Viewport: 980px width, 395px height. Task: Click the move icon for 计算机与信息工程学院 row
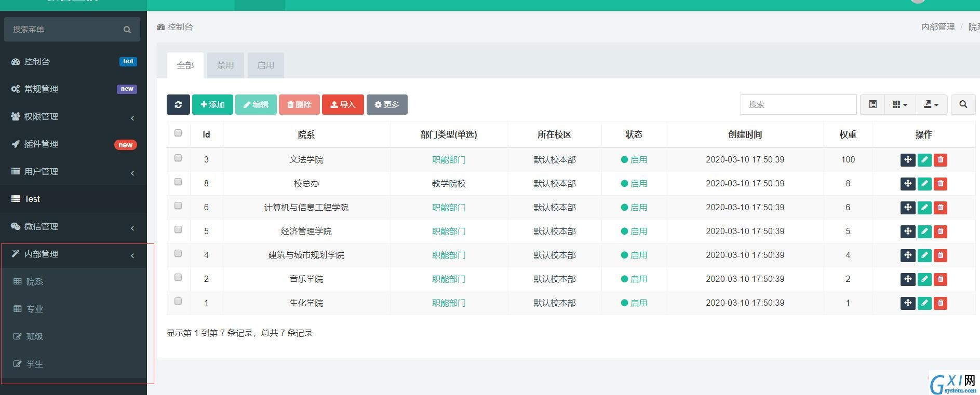pos(908,208)
